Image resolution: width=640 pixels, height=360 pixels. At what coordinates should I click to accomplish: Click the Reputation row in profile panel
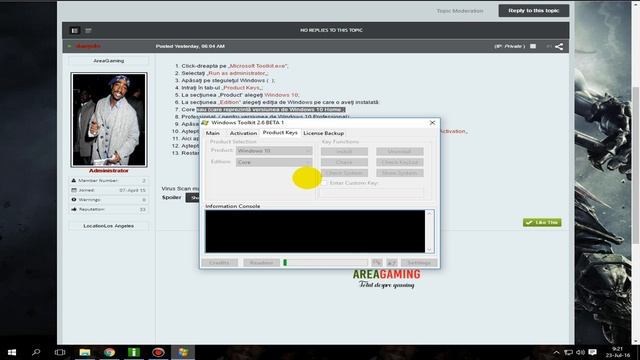pyautogui.click(x=109, y=209)
